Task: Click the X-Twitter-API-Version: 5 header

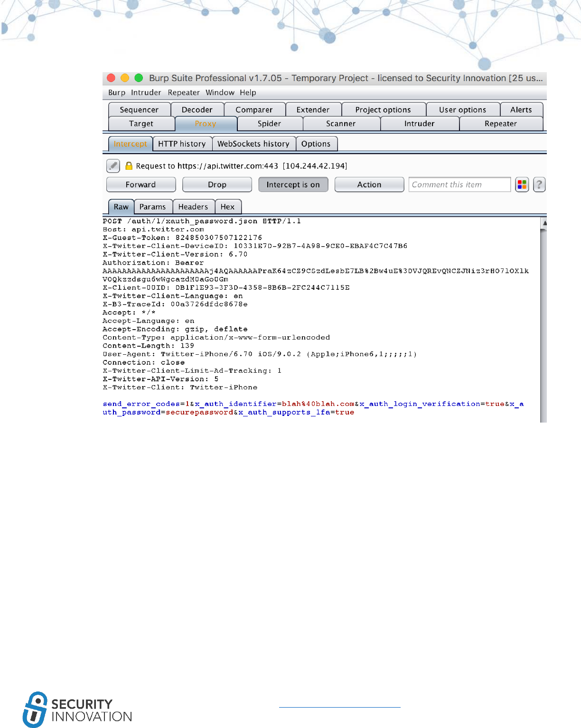Action: (160, 379)
